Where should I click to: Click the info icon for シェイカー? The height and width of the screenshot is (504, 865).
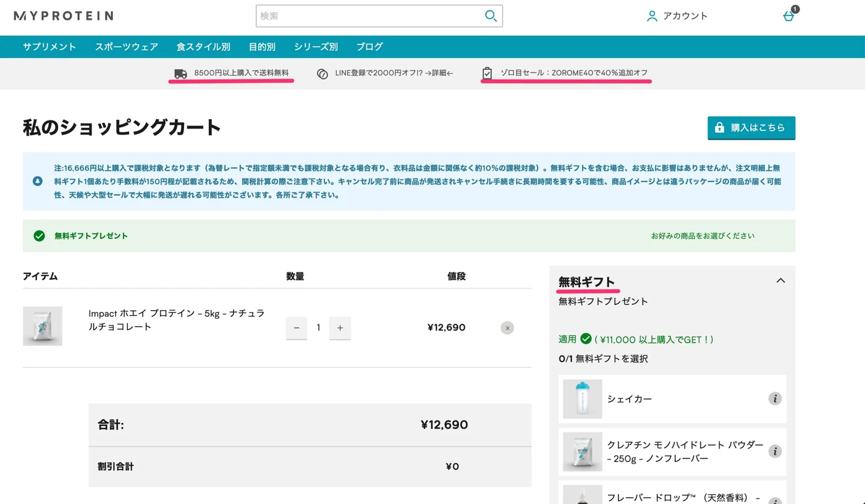click(775, 399)
